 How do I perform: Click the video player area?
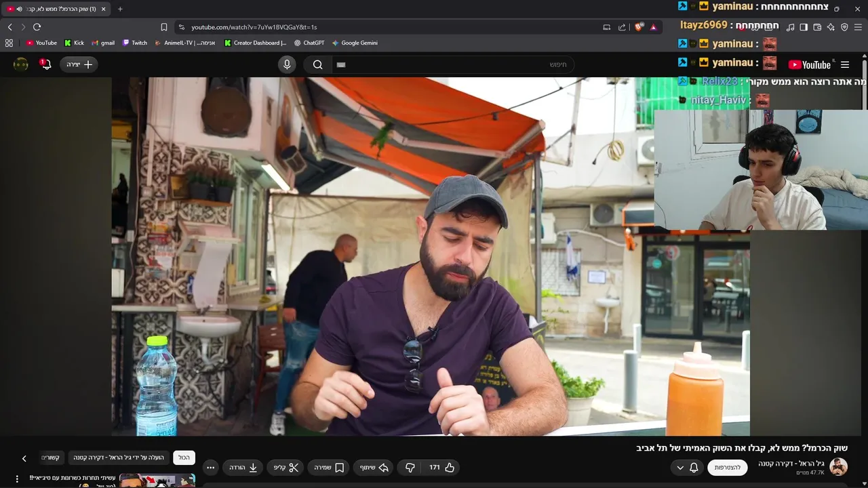coord(431,256)
